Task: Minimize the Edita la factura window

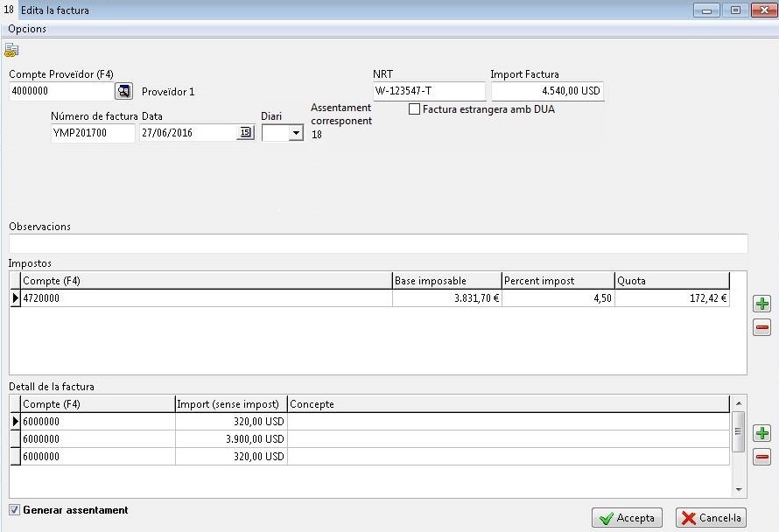Action: coord(706,10)
